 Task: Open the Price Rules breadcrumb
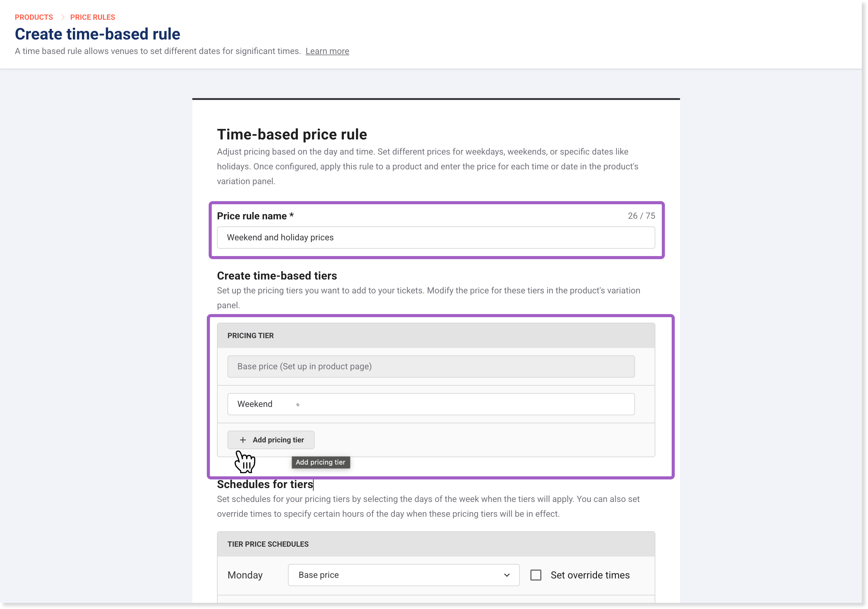tap(93, 17)
